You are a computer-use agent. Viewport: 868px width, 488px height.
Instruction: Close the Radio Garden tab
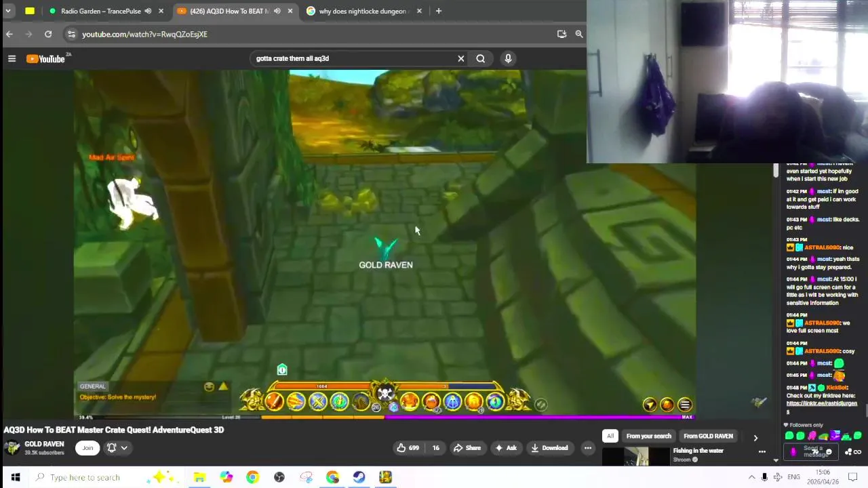pyautogui.click(x=161, y=11)
